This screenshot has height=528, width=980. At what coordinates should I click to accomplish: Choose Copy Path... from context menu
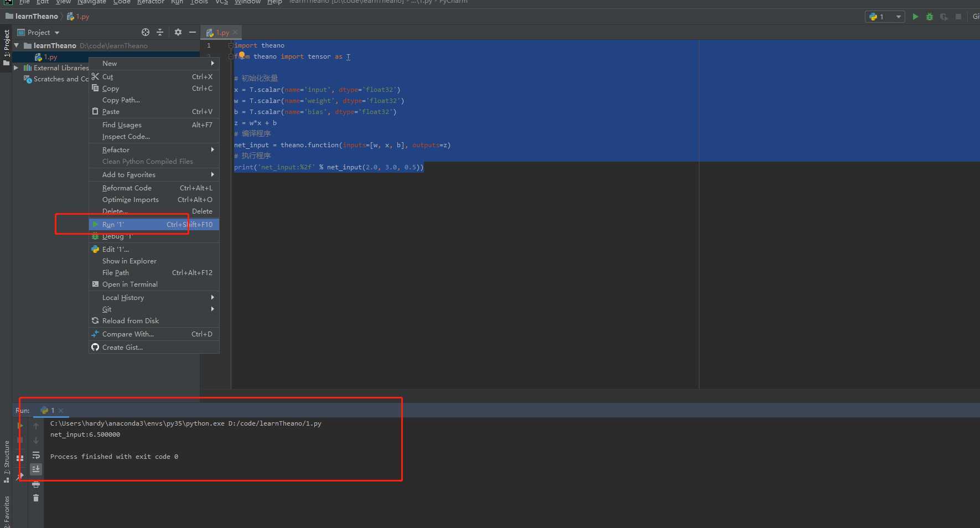(x=154, y=100)
